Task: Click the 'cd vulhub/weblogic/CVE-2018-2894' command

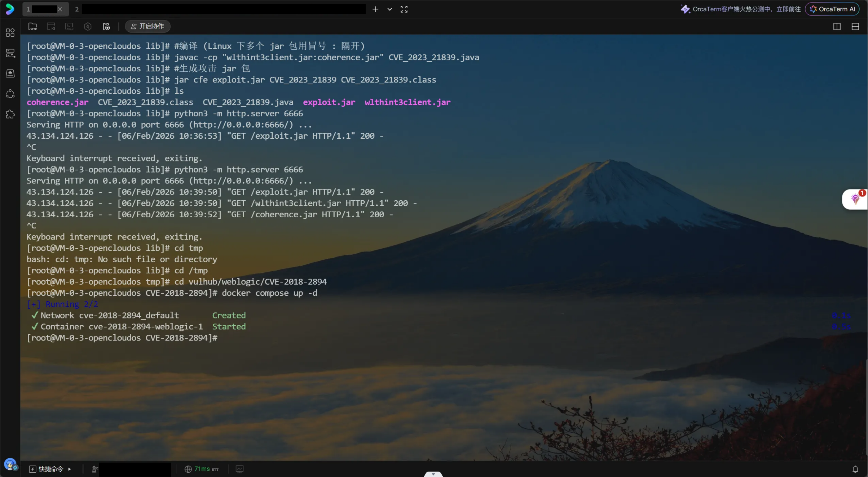Action: click(250, 282)
